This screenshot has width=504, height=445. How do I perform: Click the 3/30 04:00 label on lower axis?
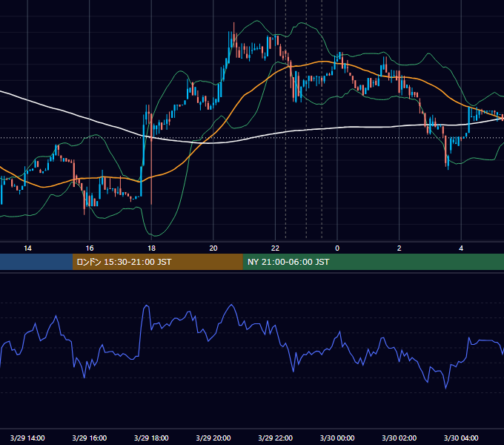tap(461, 438)
